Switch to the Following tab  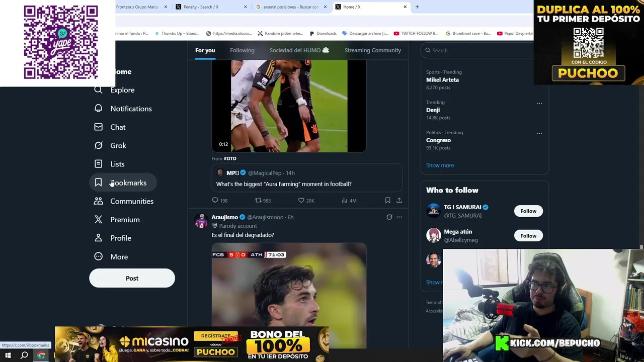[242, 50]
